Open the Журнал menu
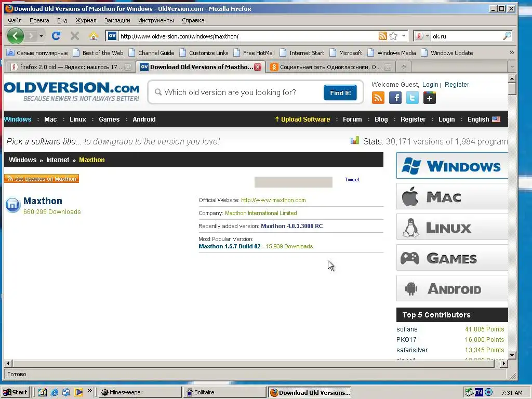The width and height of the screenshot is (532, 399). [x=86, y=20]
